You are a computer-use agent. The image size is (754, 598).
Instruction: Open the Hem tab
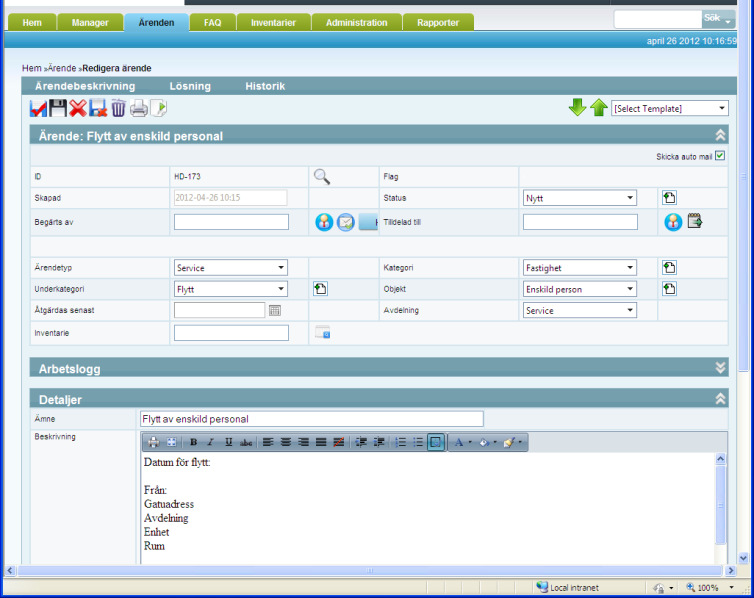(x=32, y=23)
